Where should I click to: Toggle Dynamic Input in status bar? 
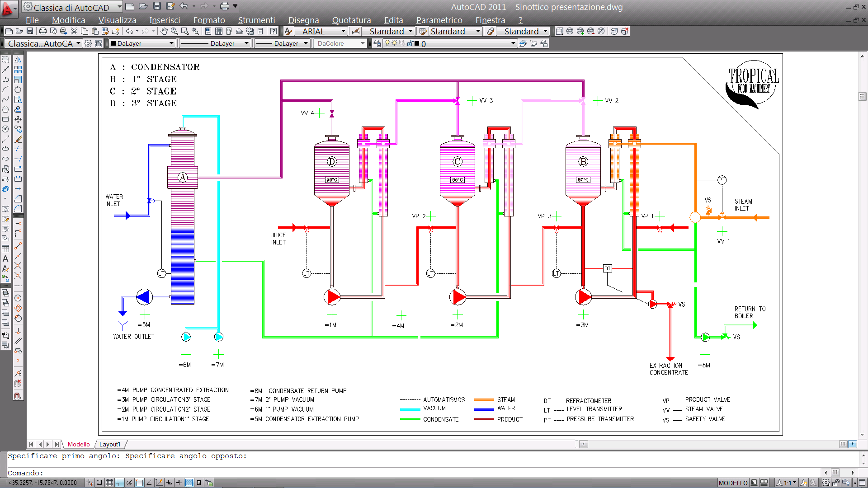169,483
